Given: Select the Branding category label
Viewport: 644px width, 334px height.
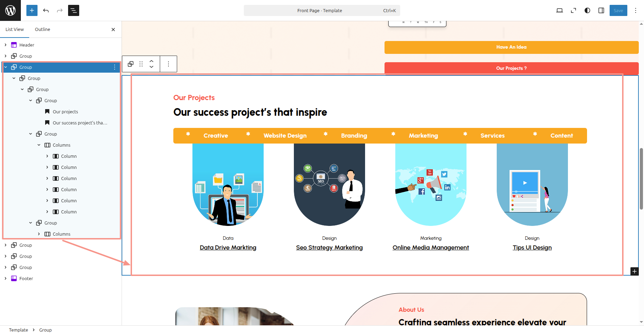Looking at the screenshot, I should click(x=354, y=136).
